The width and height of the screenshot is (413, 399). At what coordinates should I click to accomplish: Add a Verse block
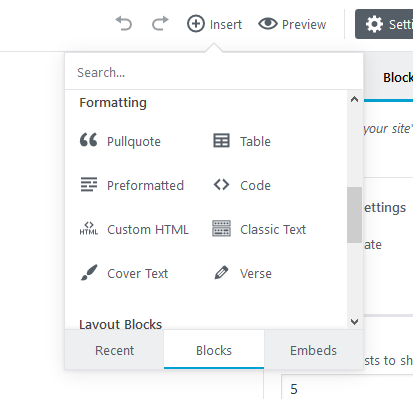coord(242,273)
